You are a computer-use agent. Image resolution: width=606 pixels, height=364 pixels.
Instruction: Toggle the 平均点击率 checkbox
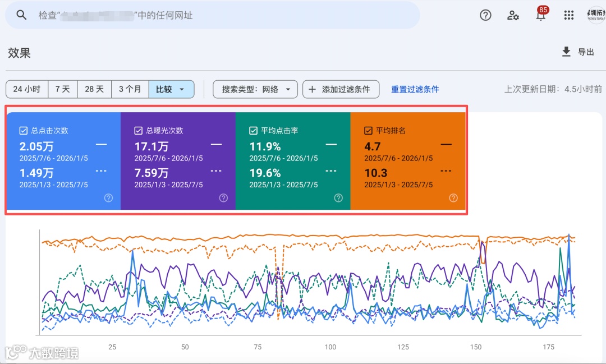coord(253,131)
